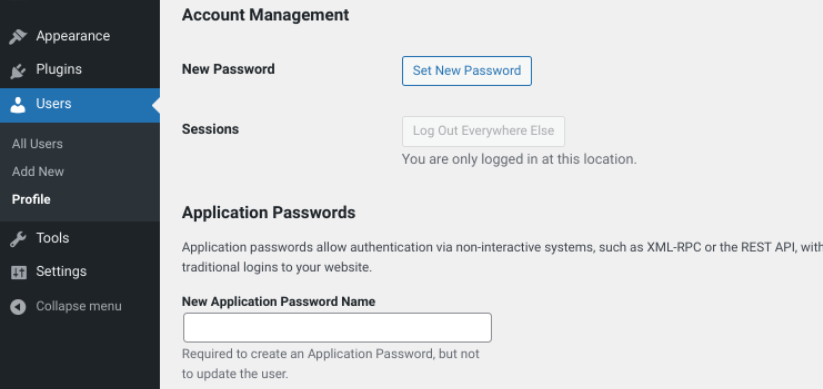Click the Set New Password button
The image size is (823, 389).
tap(467, 71)
